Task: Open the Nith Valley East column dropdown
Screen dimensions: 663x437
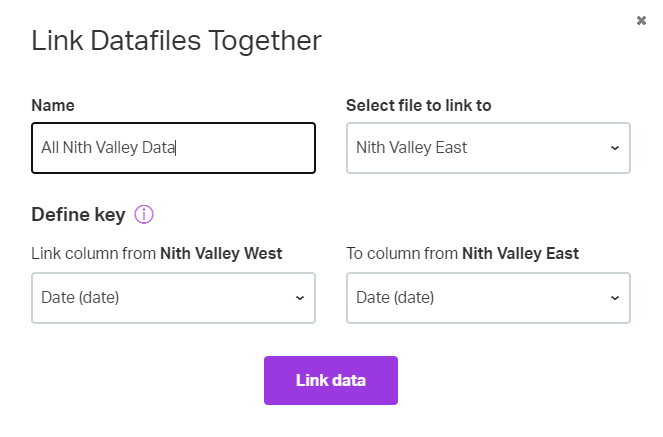Action: coord(488,298)
